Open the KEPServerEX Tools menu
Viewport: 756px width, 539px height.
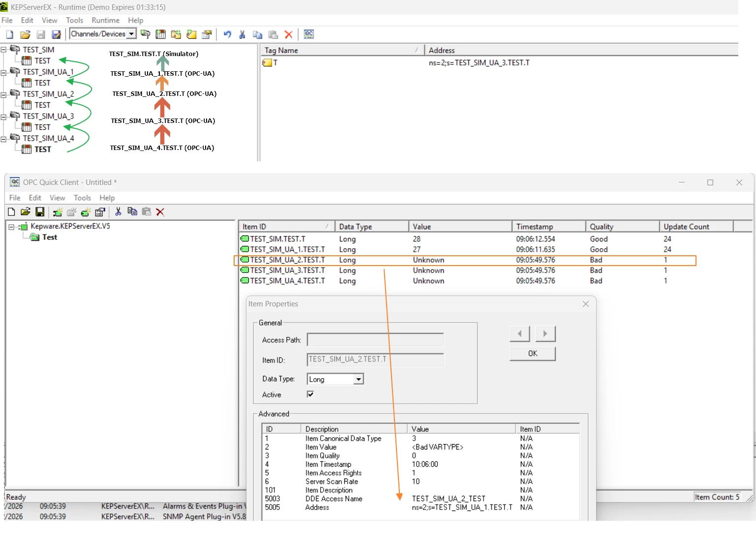pyautogui.click(x=74, y=20)
